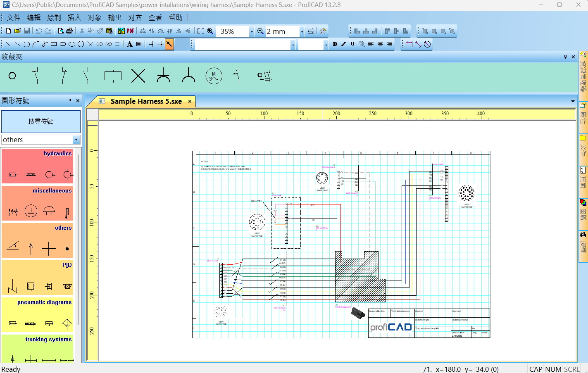Image resolution: width=588 pixels, height=373 pixels.
Task: Open the 'others' symbol category dropdown
Action: pyautogui.click(x=76, y=140)
